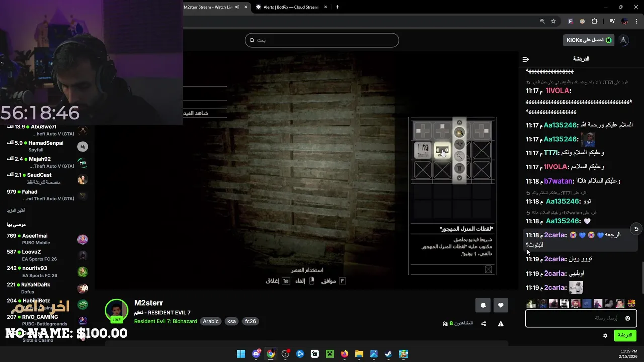This screenshot has width=644, height=362.
Task: Open Aseel1mai recommended channel
Action: (47, 239)
